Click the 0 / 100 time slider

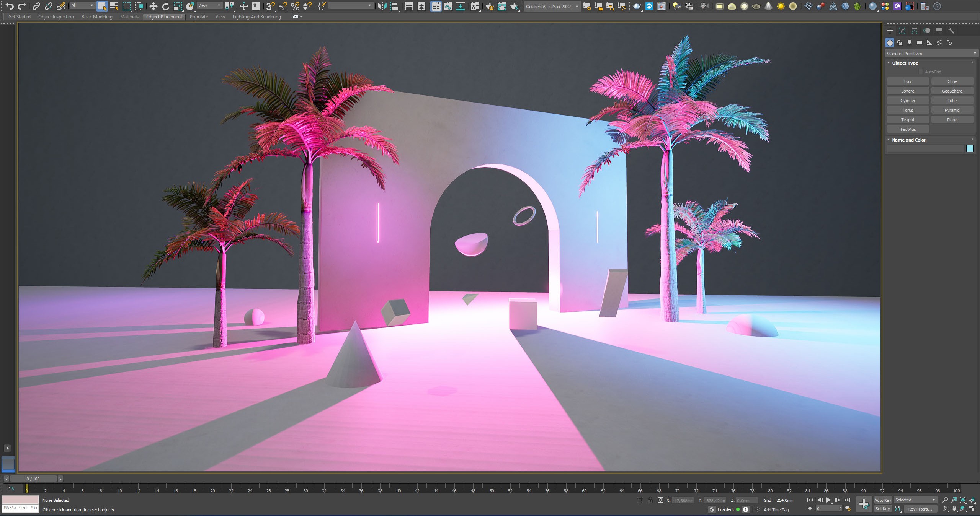pos(33,479)
